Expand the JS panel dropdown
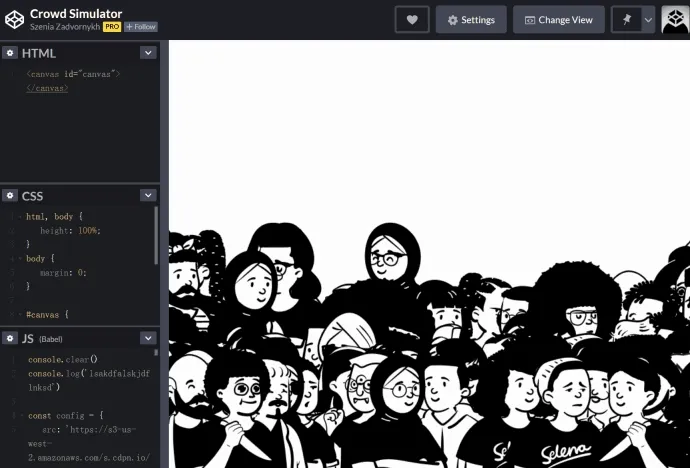The height and width of the screenshot is (468, 690). (148, 338)
